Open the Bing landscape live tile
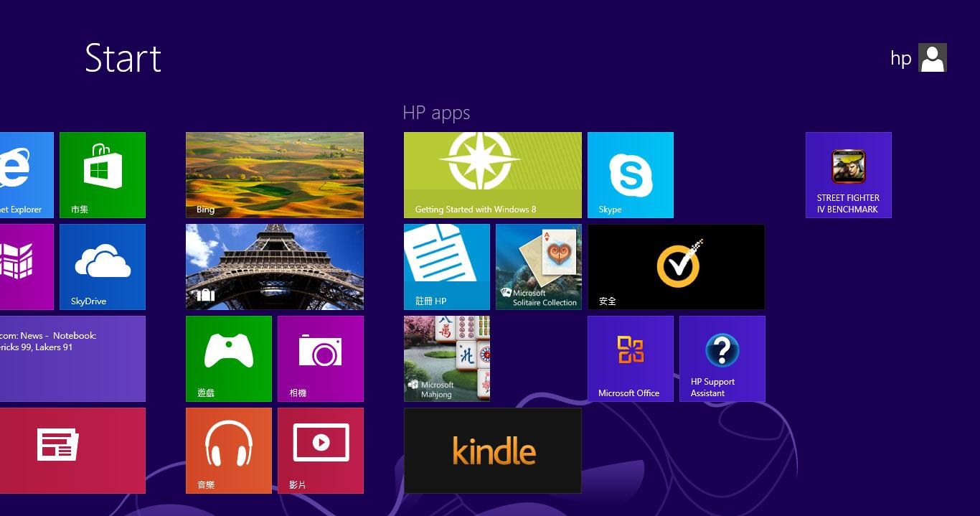The width and height of the screenshot is (980, 516). point(274,174)
